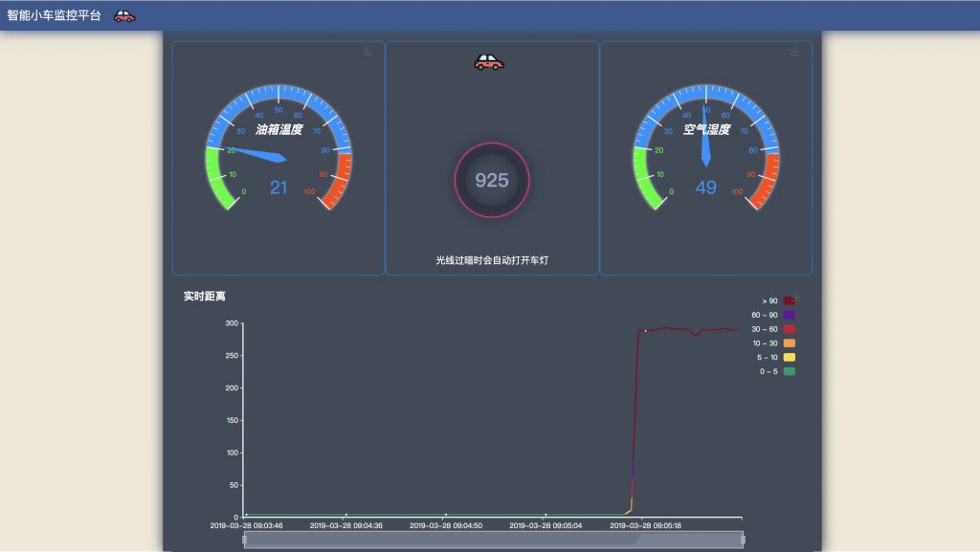
Task: Download the 油箱温度 gauge as image
Action: (x=367, y=52)
